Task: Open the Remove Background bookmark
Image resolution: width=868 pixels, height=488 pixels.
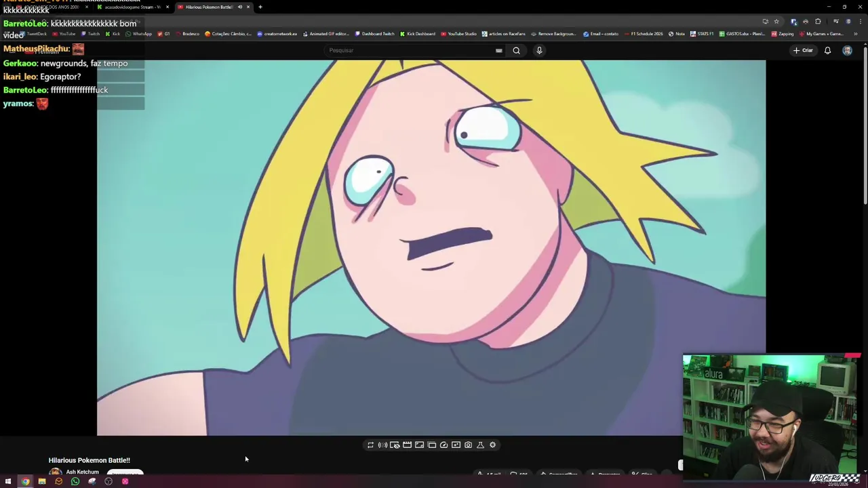Action: (553, 34)
